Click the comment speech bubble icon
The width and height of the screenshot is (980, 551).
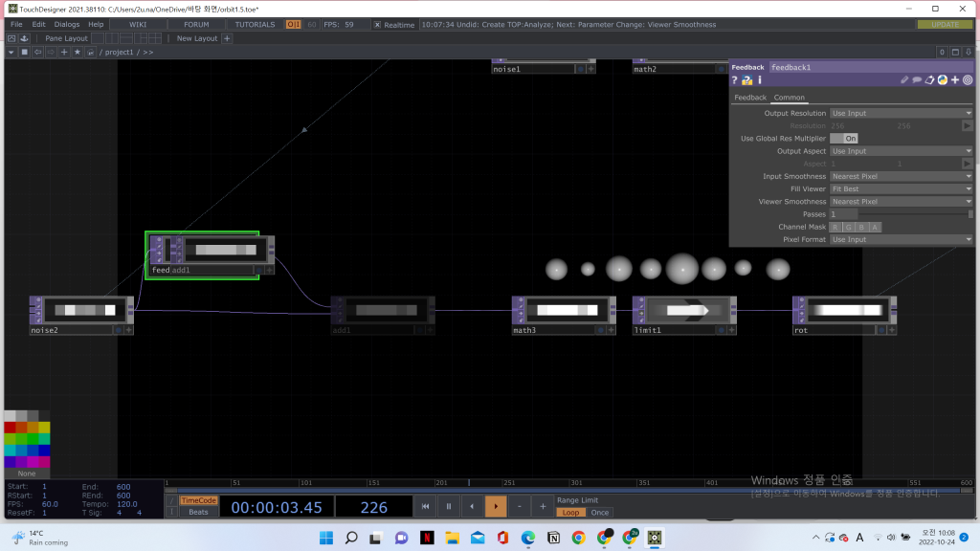[x=917, y=80]
